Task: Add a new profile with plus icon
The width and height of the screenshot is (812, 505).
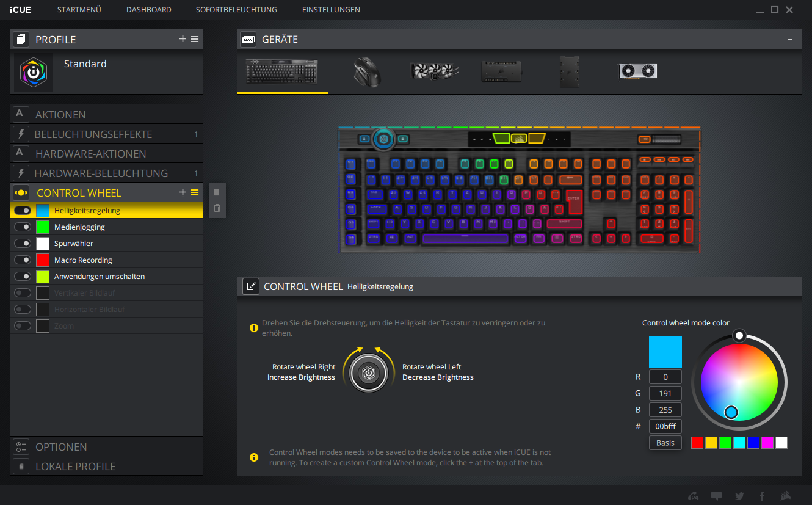Action: click(183, 39)
